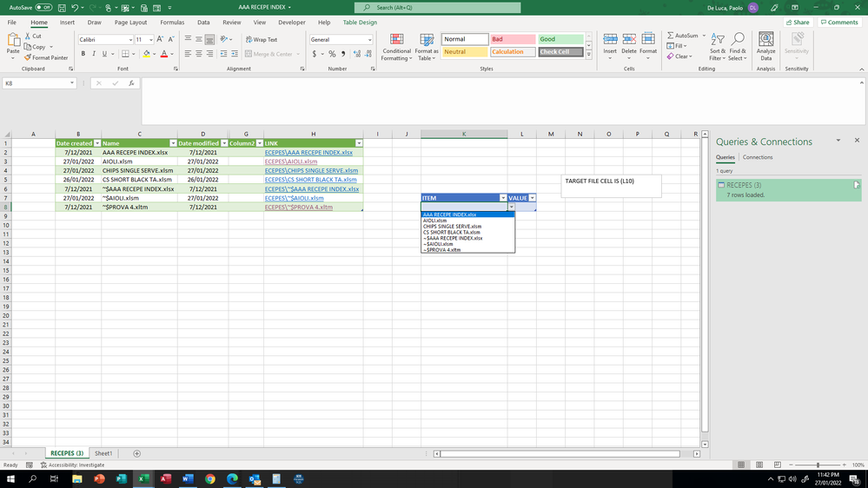Open the Data tab
Viewport: 868px width, 488px height.
pyautogui.click(x=203, y=23)
